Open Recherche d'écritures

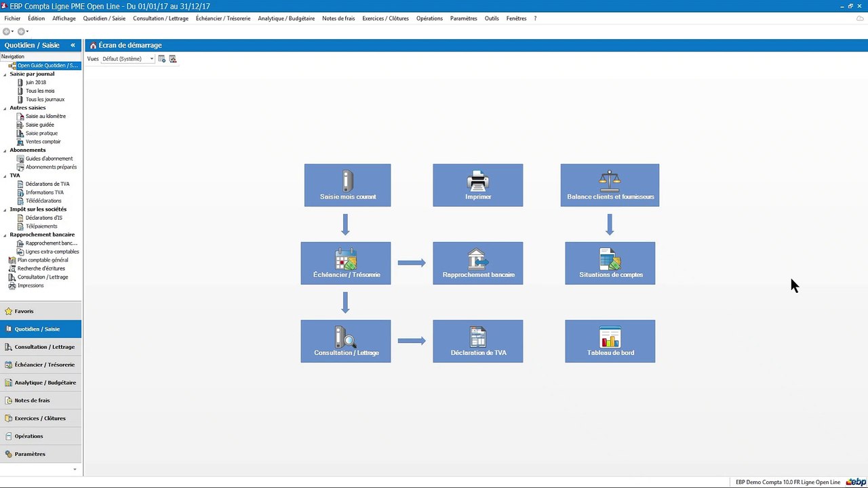[41, 268]
